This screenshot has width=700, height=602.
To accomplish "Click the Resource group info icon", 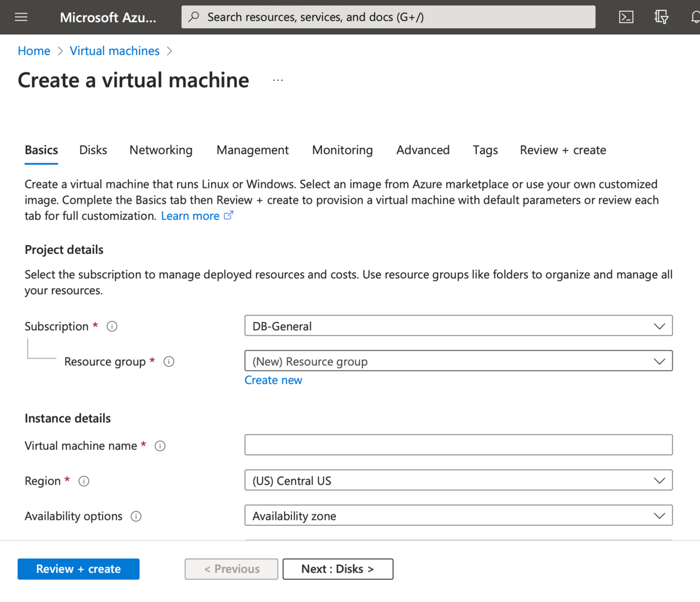I will click(169, 361).
